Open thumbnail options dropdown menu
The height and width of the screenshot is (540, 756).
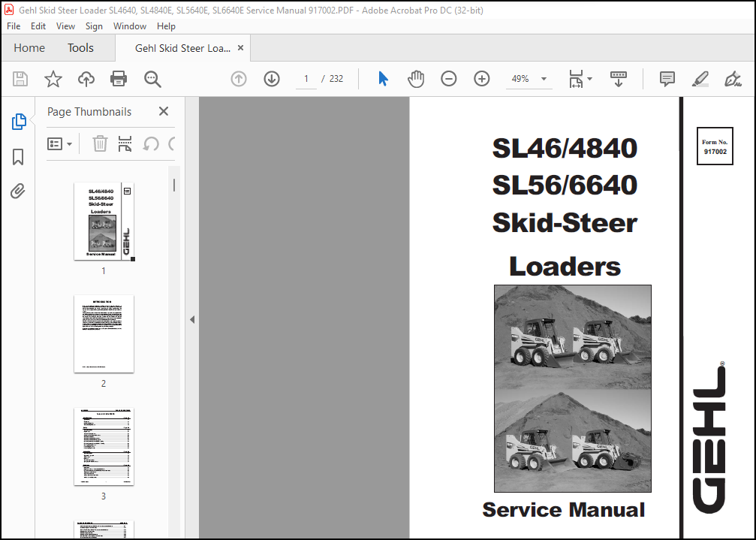tap(60, 143)
